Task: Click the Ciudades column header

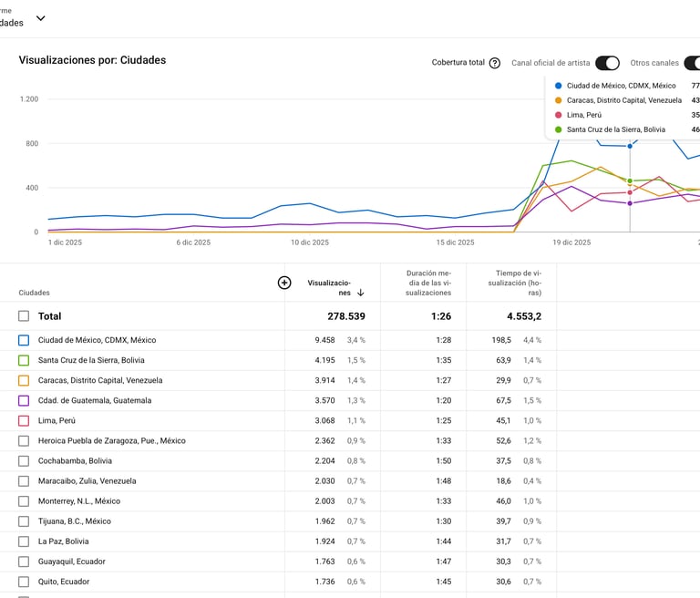Action: (x=35, y=293)
